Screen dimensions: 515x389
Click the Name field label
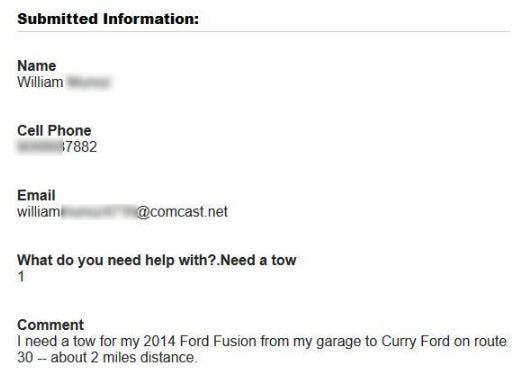[37, 66]
